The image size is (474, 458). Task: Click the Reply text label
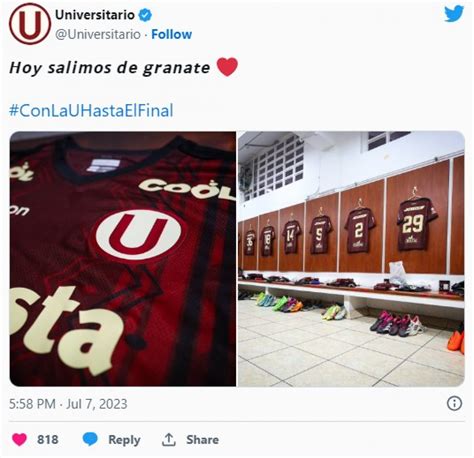(124, 440)
